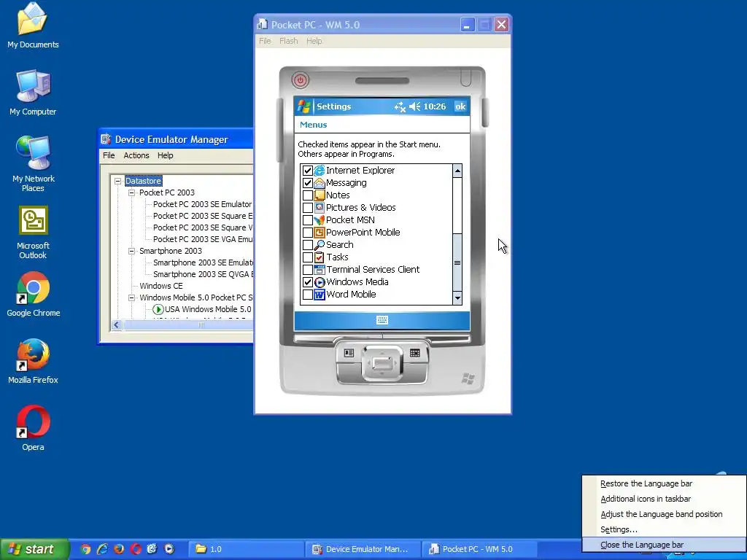Image resolution: width=747 pixels, height=560 pixels.
Task: Click Windows Media Player Quick Launch icon
Action: 169,549
